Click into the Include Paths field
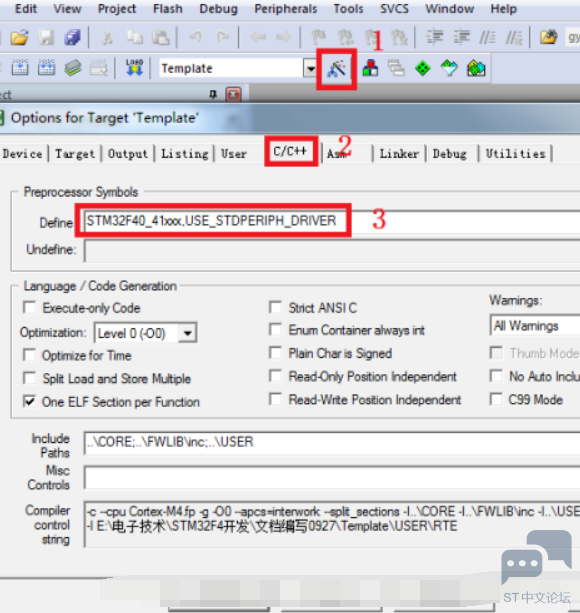This screenshot has height=613, width=580. click(x=331, y=442)
